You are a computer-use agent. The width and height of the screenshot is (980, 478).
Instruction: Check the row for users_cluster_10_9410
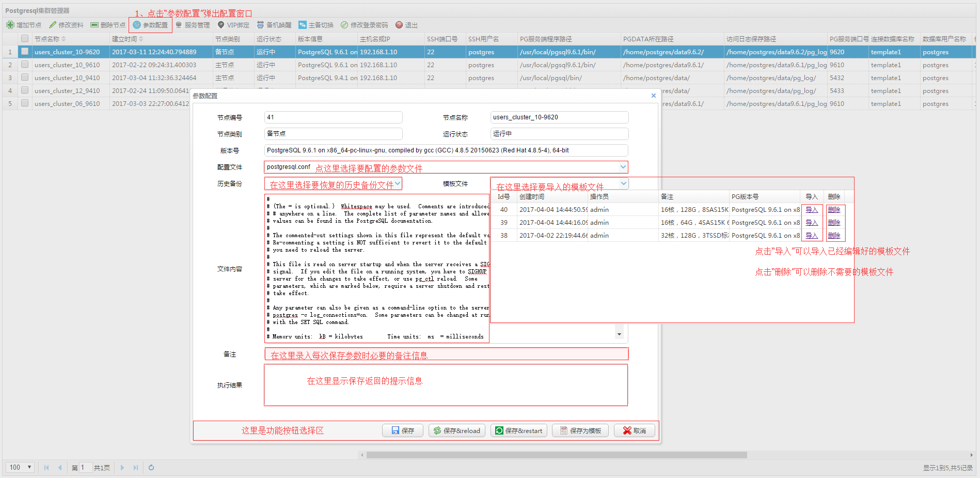coord(25,77)
